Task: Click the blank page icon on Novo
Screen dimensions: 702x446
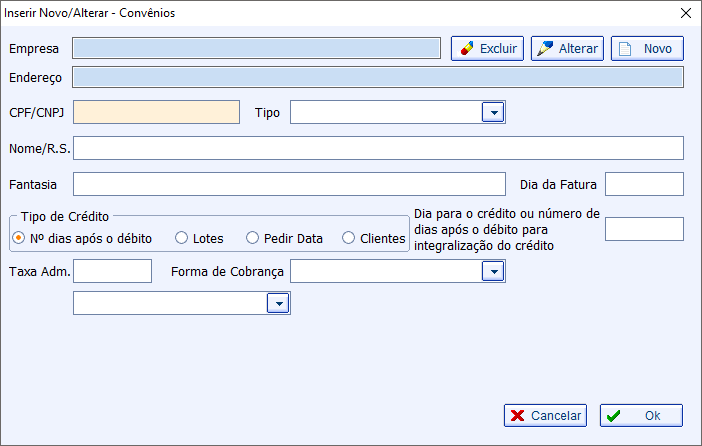Action: pos(625,49)
